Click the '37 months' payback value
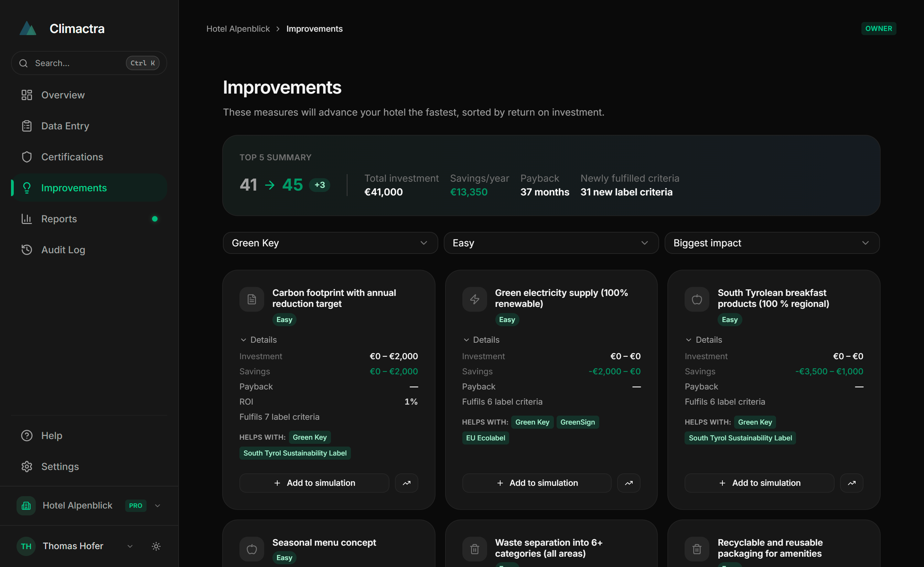 [x=545, y=192]
